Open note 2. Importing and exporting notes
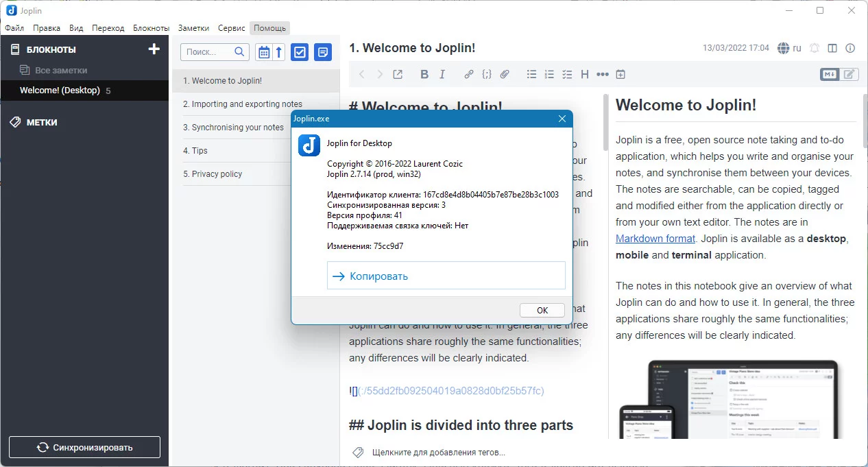Image resolution: width=868 pixels, height=467 pixels. pos(256,104)
